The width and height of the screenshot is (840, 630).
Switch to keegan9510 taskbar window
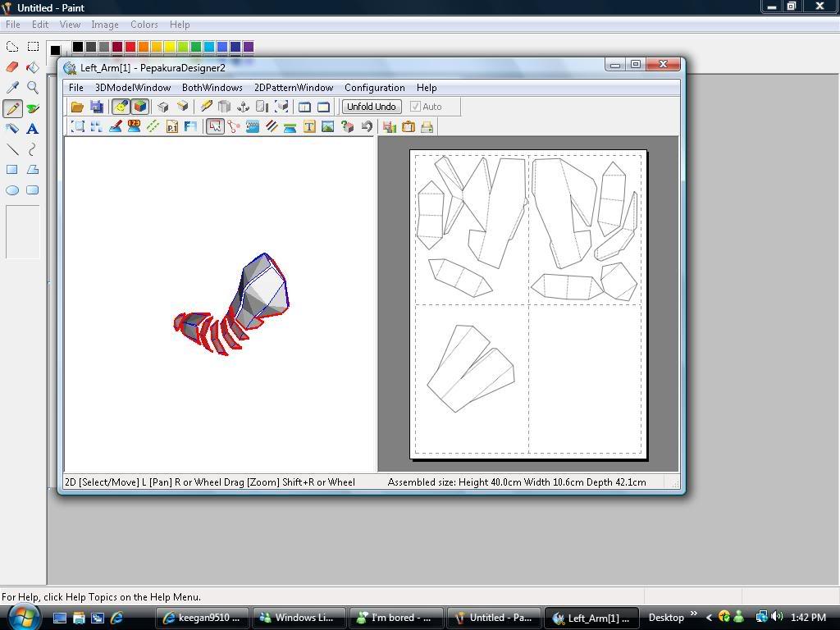(x=203, y=618)
